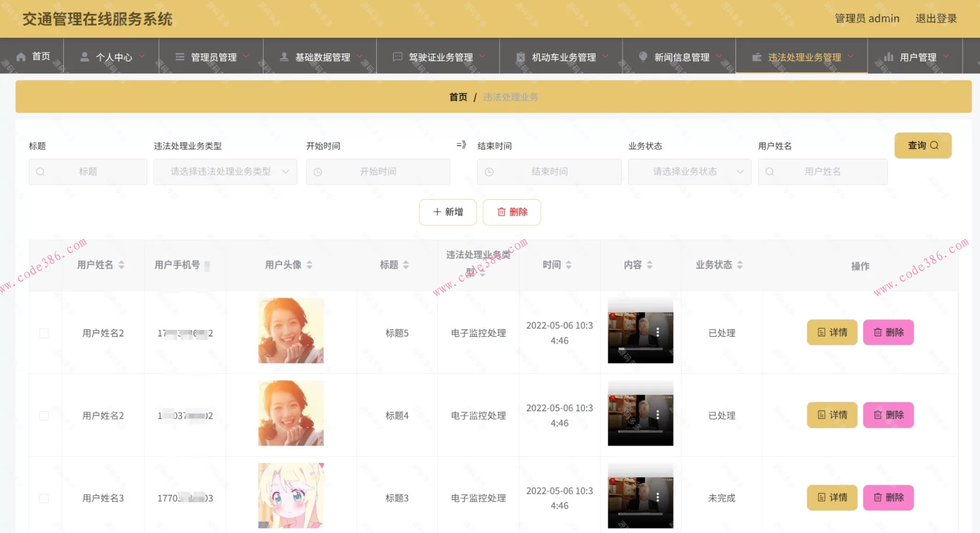This screenshot has width=980, height=533.
Task: Sort table by 时间 column arrows
Action: (x=569, y=265)
